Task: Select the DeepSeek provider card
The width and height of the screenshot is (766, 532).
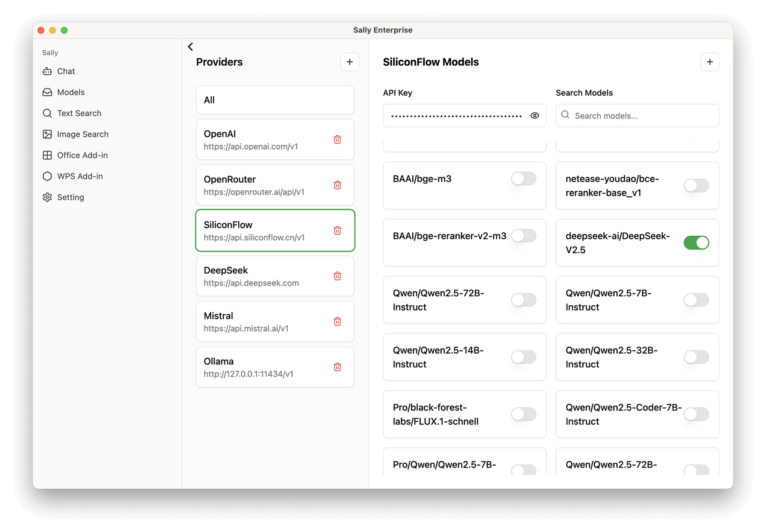Action: tap(275, 276)
